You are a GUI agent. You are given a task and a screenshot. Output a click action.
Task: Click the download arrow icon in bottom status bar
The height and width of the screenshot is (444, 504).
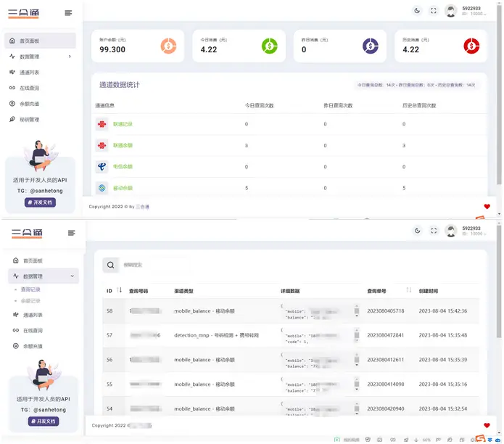point(416,440)
